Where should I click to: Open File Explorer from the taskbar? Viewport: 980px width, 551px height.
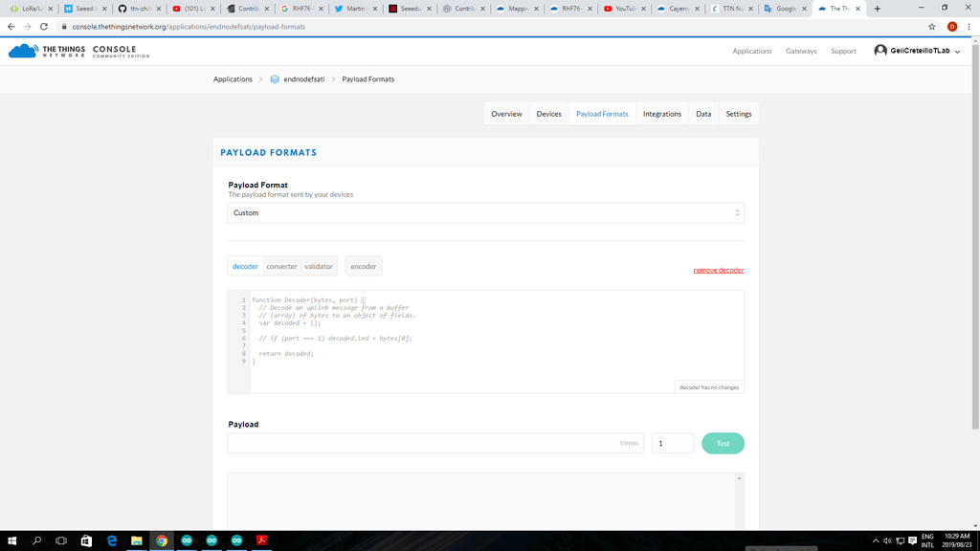tap(137, 540)
